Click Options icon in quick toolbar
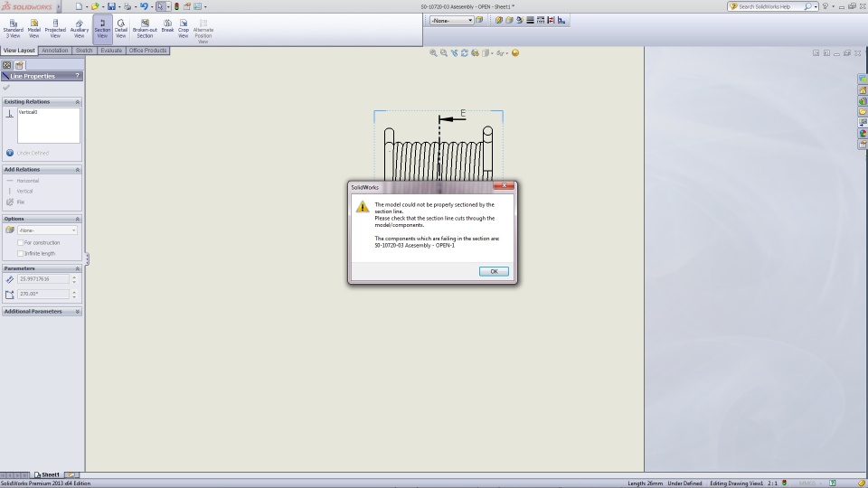The height and width of the screenshot is (488, 868). [198, 6]
